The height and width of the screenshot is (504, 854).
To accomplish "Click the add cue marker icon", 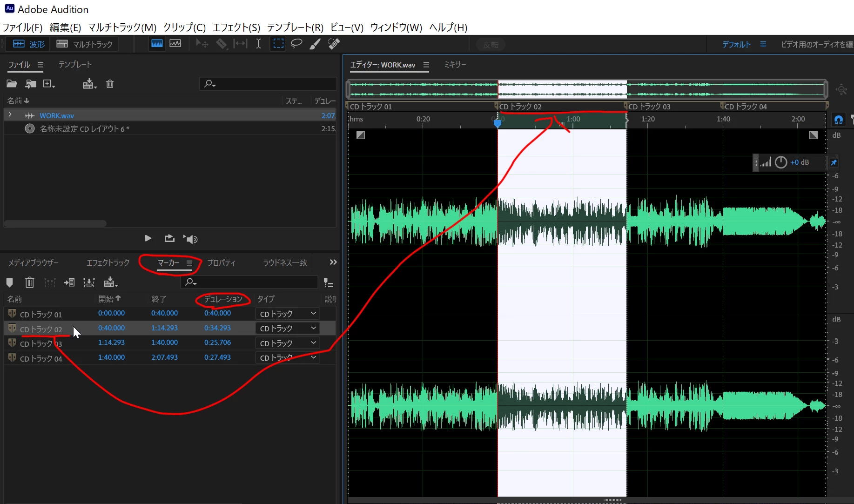I will click(9, 282).
